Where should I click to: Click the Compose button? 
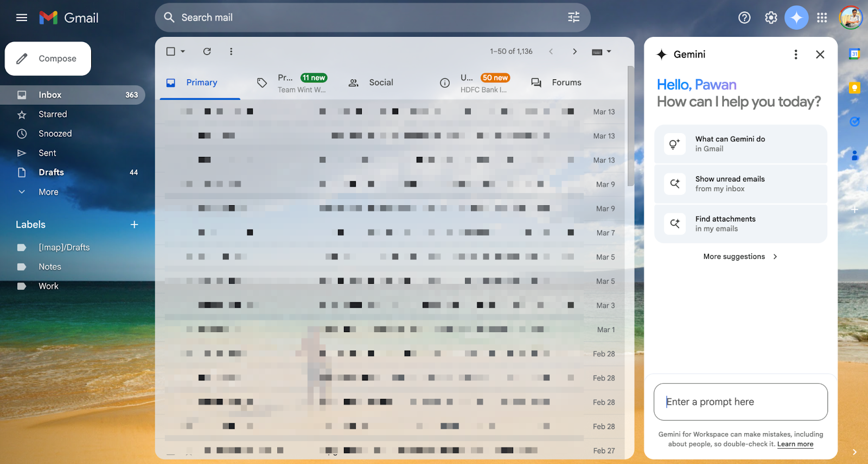(x=48, y=59)
